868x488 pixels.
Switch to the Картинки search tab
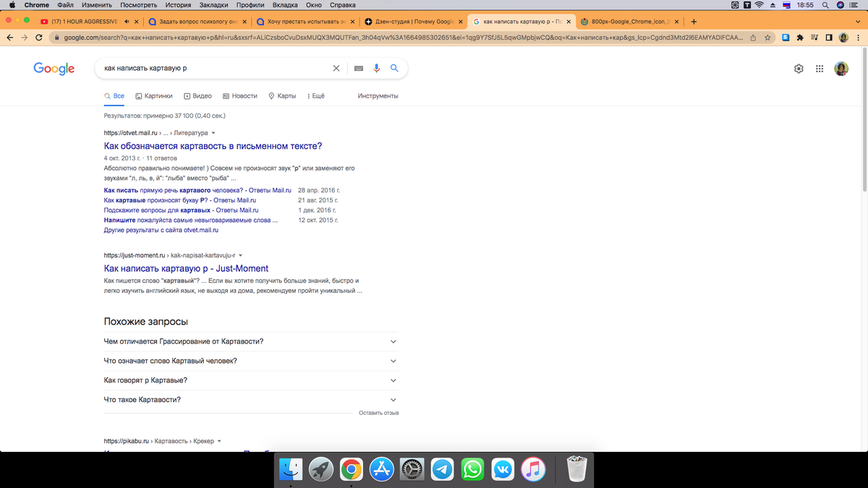point(154,95)
